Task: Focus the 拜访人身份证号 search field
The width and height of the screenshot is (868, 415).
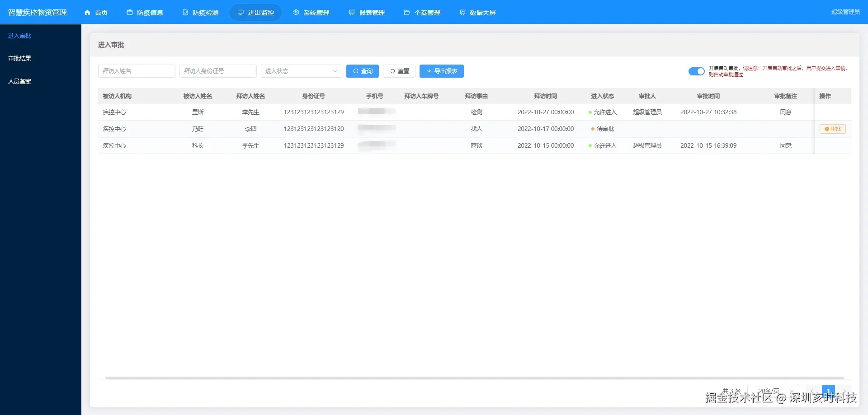Action: 218,71
